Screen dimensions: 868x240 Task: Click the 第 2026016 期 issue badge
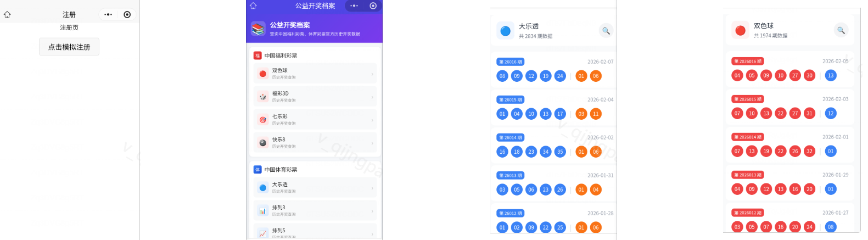(x=748, y=62)
